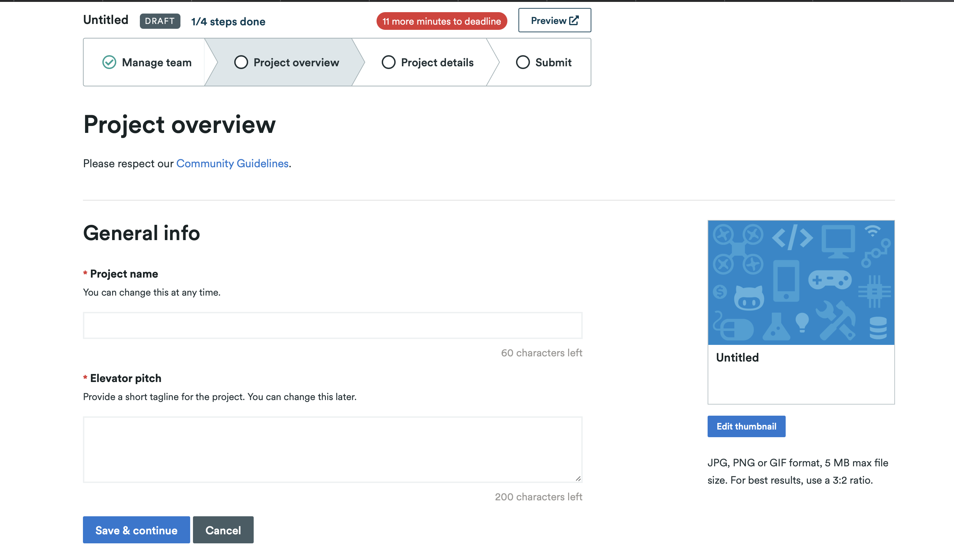Click the Manage team green checkmark icon
The width and height of the screenshot is (954, 560).
pos(109,62)
